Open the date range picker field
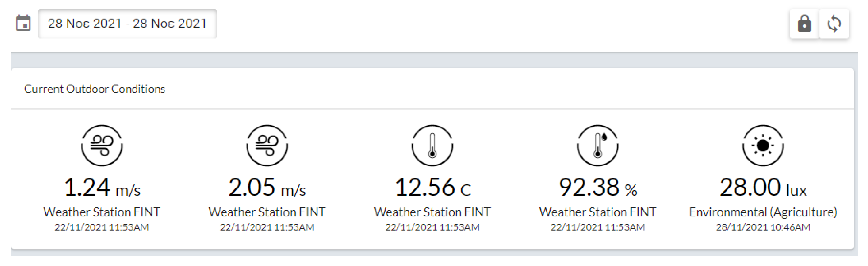 (127, 23)
